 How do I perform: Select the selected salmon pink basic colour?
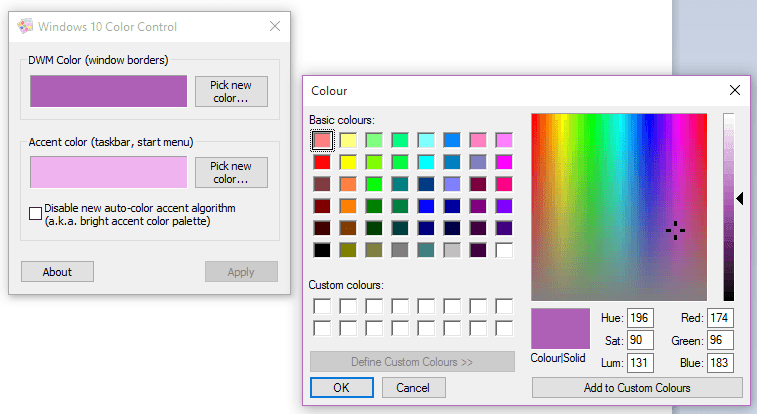[322, 140]
